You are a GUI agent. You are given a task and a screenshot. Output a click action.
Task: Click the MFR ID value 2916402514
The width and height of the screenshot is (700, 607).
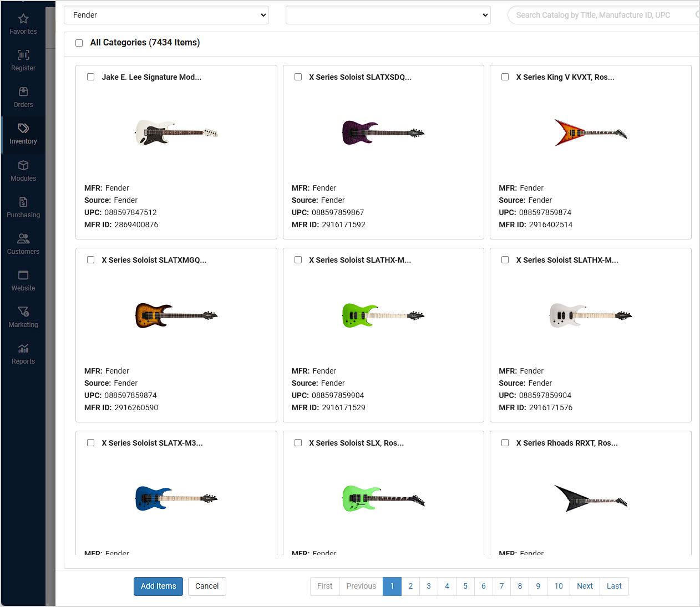click(x=551, y=225)
